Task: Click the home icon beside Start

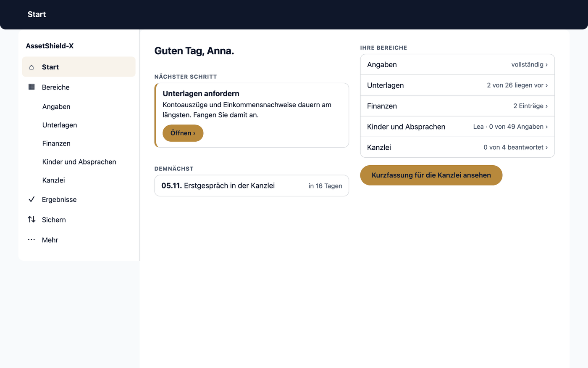Action: [x=31, y=67]
